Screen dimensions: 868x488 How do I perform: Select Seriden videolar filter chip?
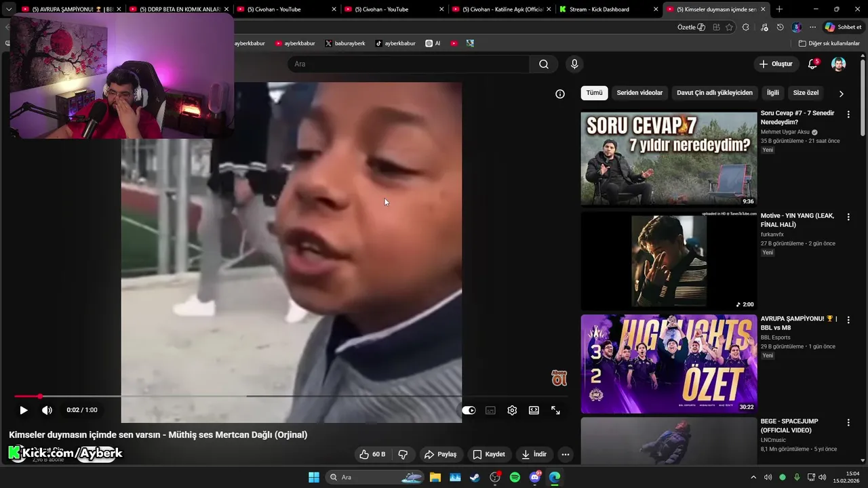[x=639, y=93]
